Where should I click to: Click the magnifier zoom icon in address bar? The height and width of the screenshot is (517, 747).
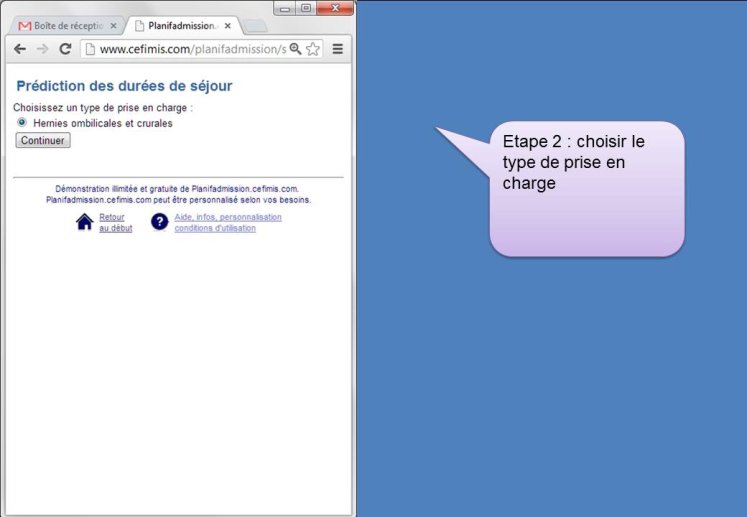coord(295,49)
